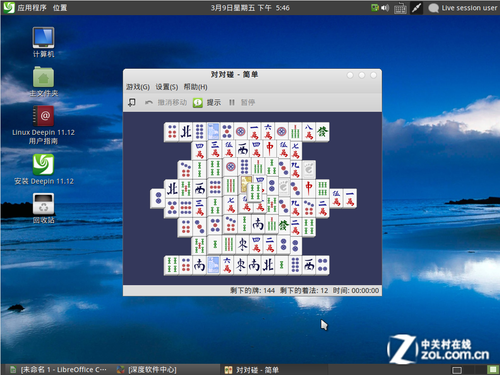Select the four-blue-circle tile ending bottom row
The height and width of the screenshot is (375, 500).
322,265
